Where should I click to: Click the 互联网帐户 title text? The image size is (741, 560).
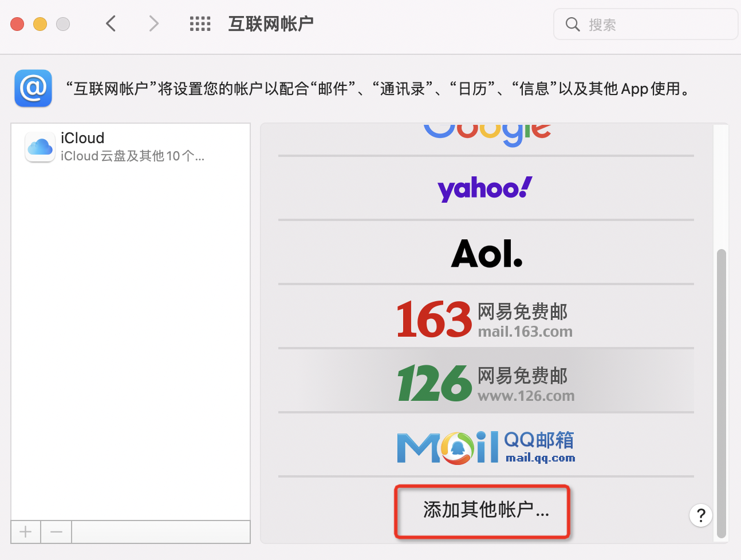click(270, 23)
